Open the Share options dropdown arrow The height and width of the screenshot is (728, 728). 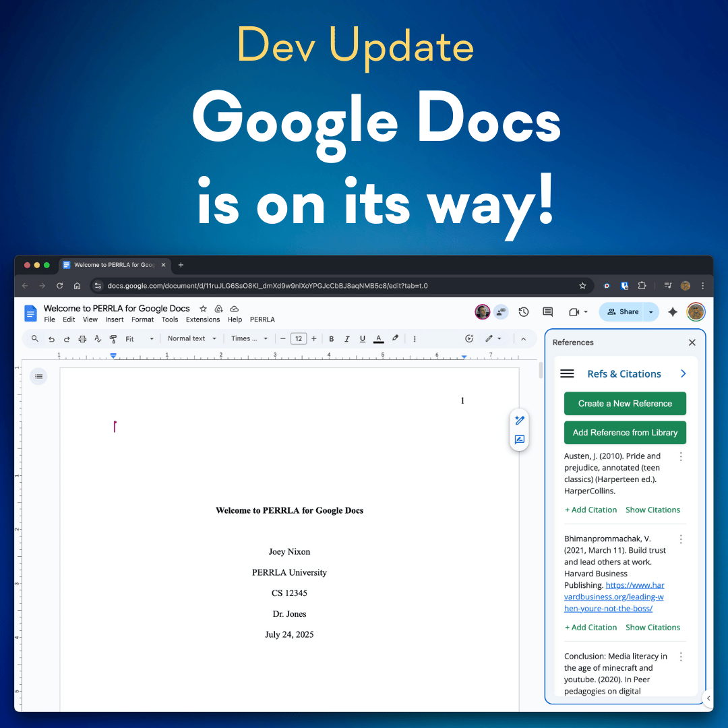pyautogui.click(x=651, y=312)
